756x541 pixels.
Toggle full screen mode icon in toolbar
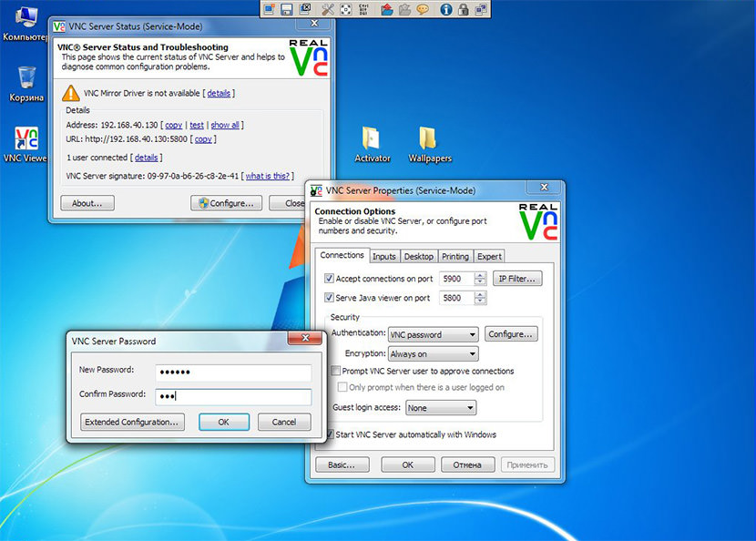click(347, 9)
